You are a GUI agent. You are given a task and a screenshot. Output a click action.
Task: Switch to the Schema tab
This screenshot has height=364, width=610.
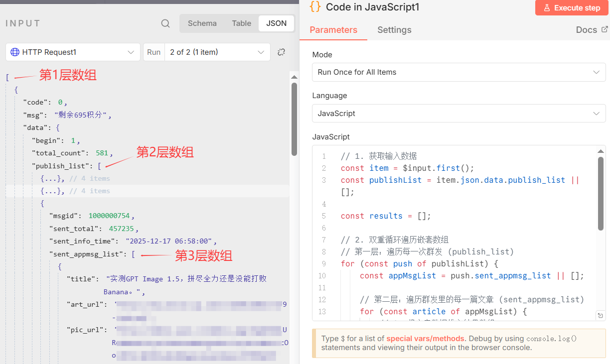(x=202, y=23)
